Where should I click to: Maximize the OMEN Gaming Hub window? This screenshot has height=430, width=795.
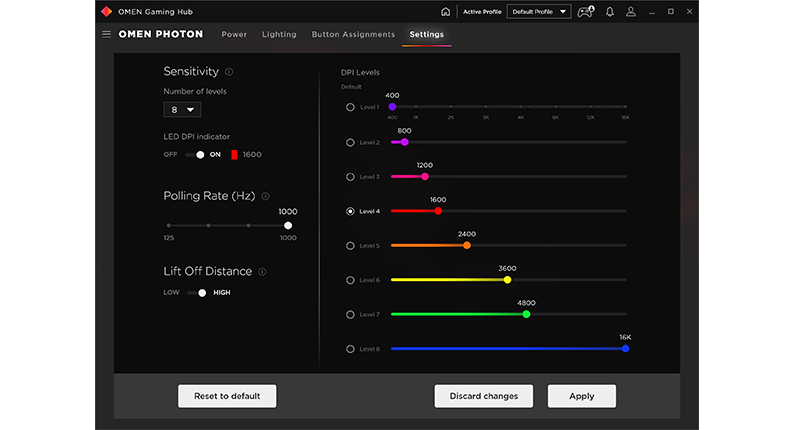671,11
